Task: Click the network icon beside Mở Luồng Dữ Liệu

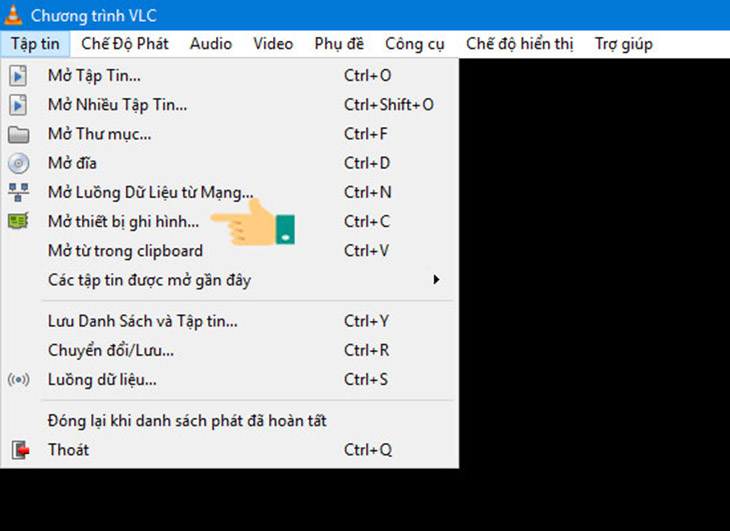Action: 19,192
